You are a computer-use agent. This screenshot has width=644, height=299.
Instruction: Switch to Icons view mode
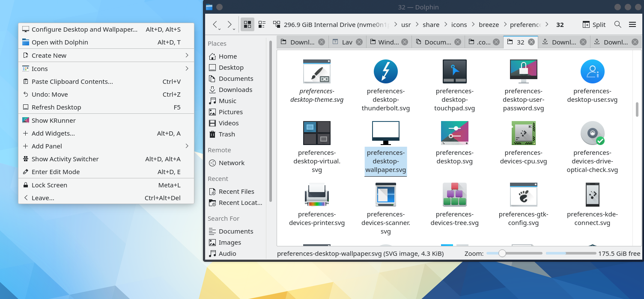coord(247,24)
